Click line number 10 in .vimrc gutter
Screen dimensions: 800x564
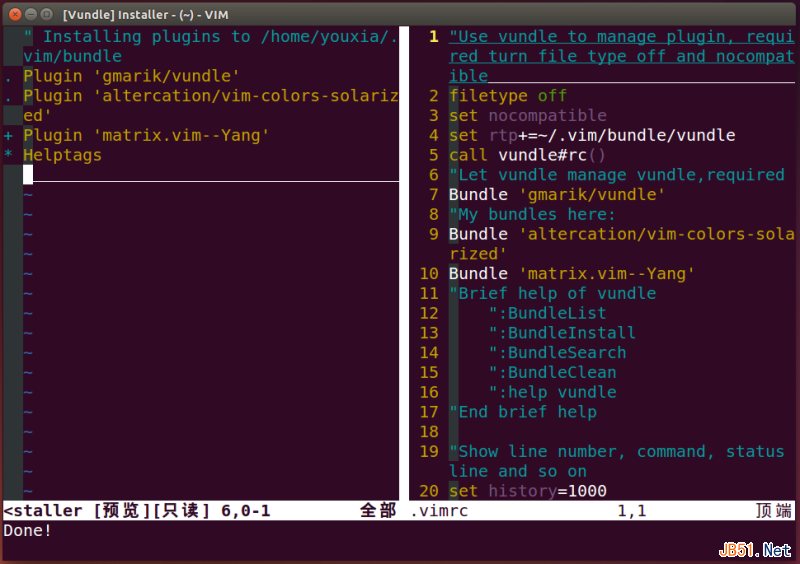(x=429, y=274)
